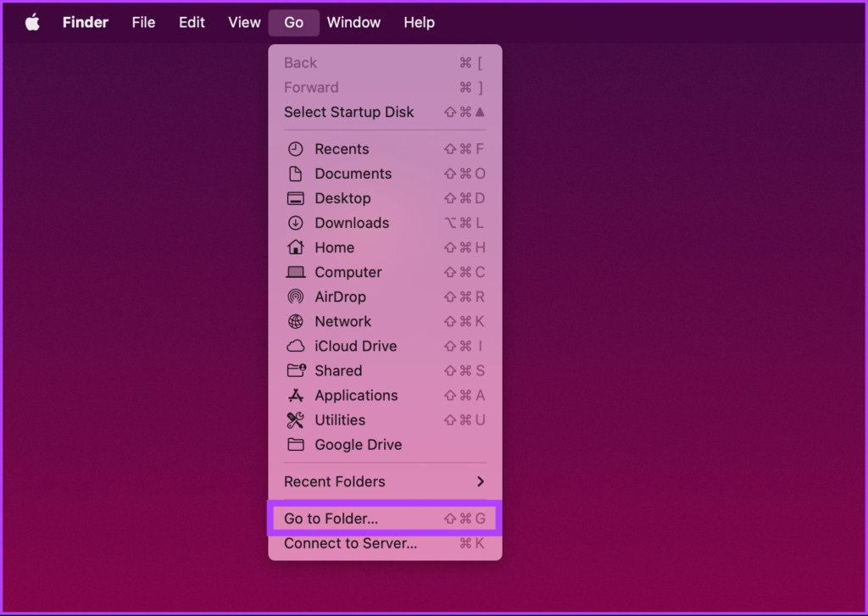Click the Network label text
The width and height of the screenshot is (868, 616).
(x=343, y=322)
